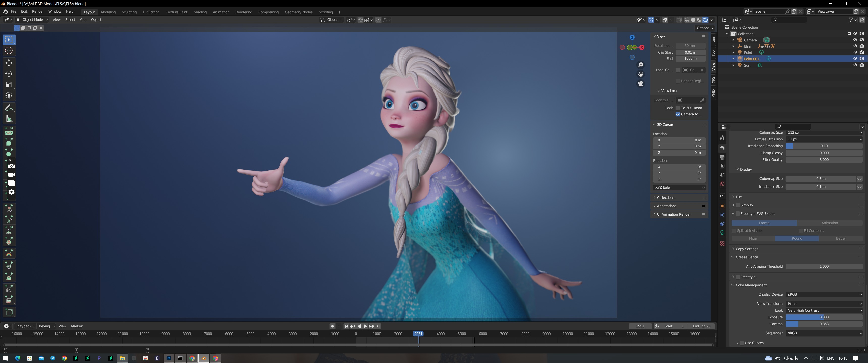Select the Annotate pencil tool
Viewport: 868px width, 363px height.
tap(9, 108)
